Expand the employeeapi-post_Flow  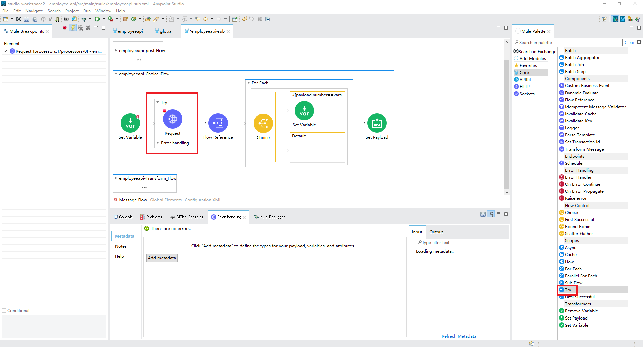pyautogui.click(x=116, y=51)
